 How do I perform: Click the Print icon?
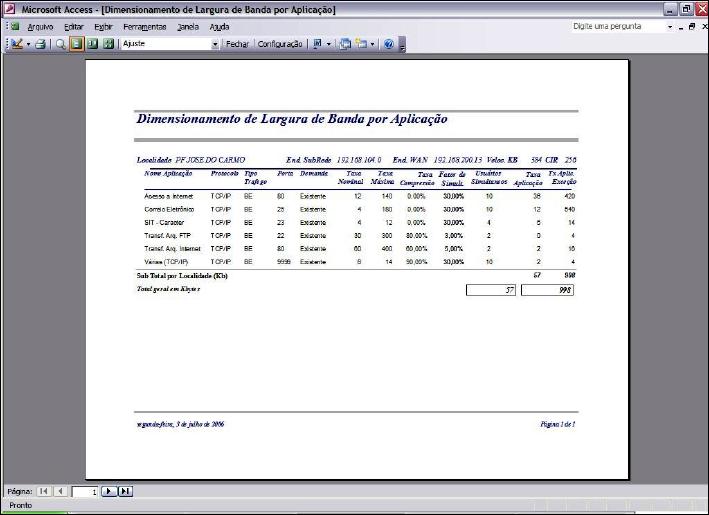pos(40,44)
